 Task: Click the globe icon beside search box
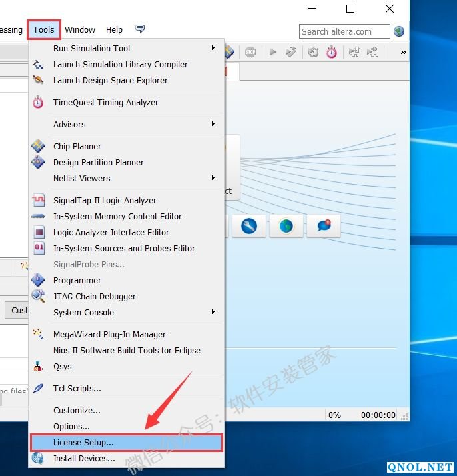399,31
